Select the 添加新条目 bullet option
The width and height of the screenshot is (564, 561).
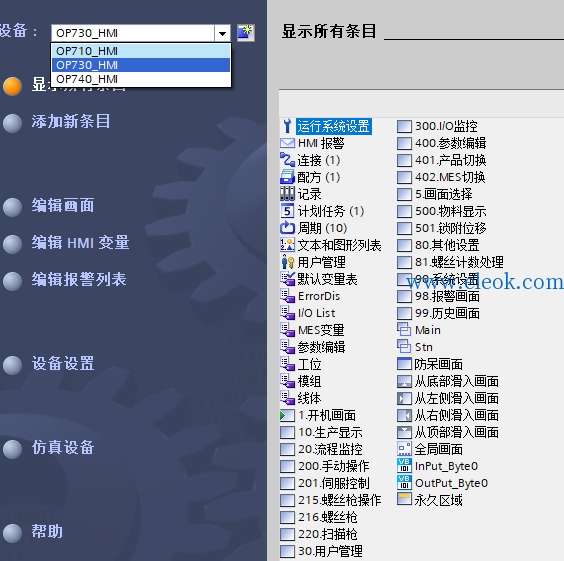point(13,123)
